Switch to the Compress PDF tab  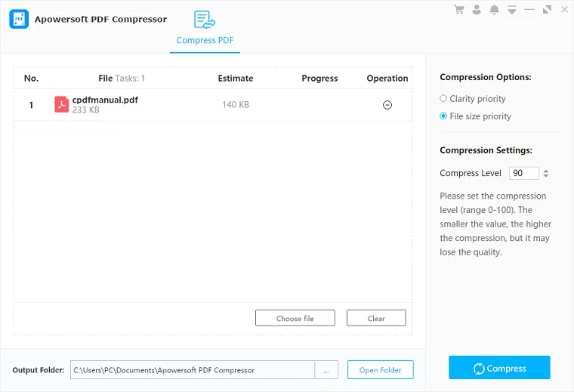(x=205, y=40)
